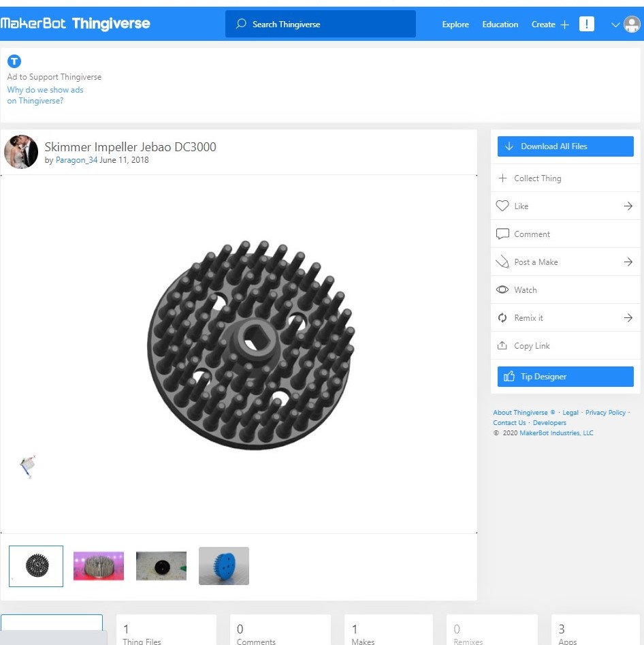The image size is (644, 645).
Task: Click the plus icon beside Create
Action: tap(564, 25)
